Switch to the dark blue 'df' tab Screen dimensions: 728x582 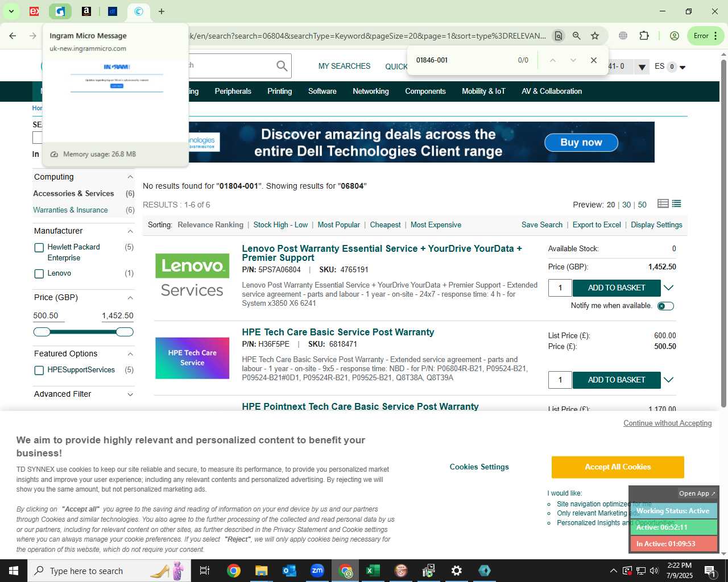(x=113, y=11)
